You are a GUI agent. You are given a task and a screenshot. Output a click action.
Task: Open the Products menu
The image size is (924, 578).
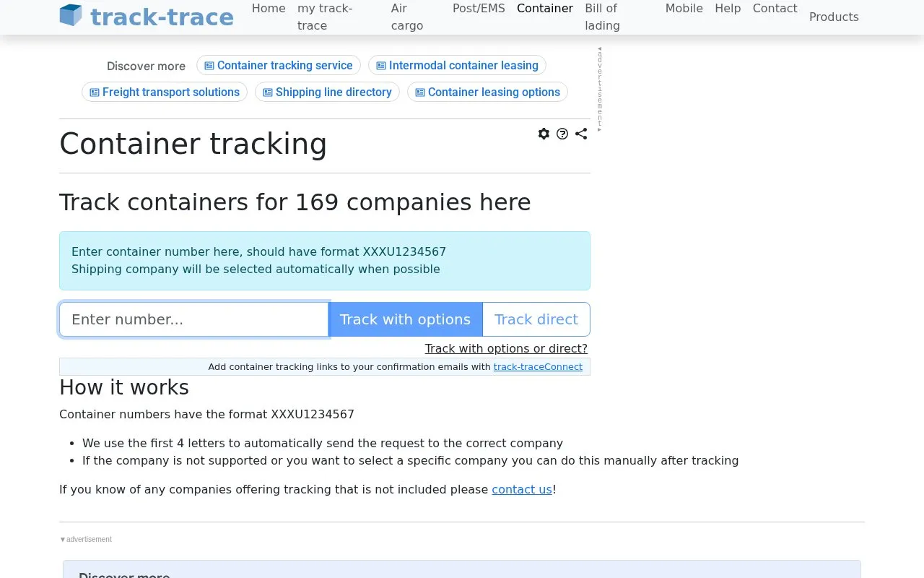click(834, 17)
